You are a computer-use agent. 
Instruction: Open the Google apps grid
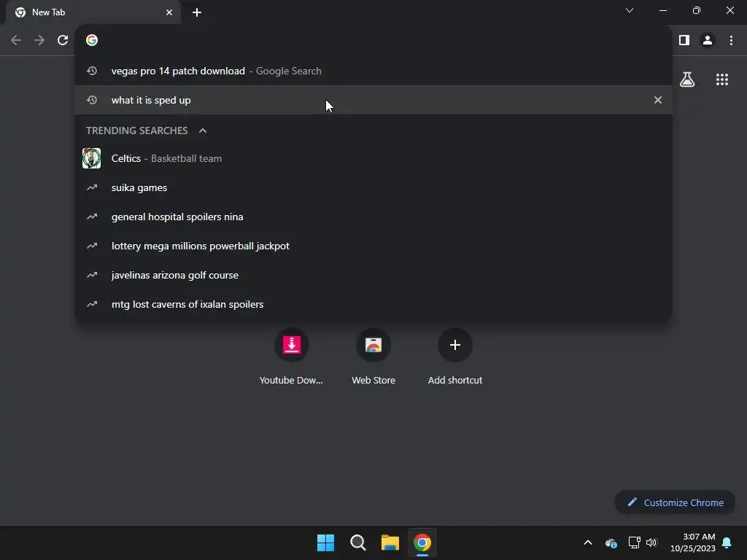722,79
